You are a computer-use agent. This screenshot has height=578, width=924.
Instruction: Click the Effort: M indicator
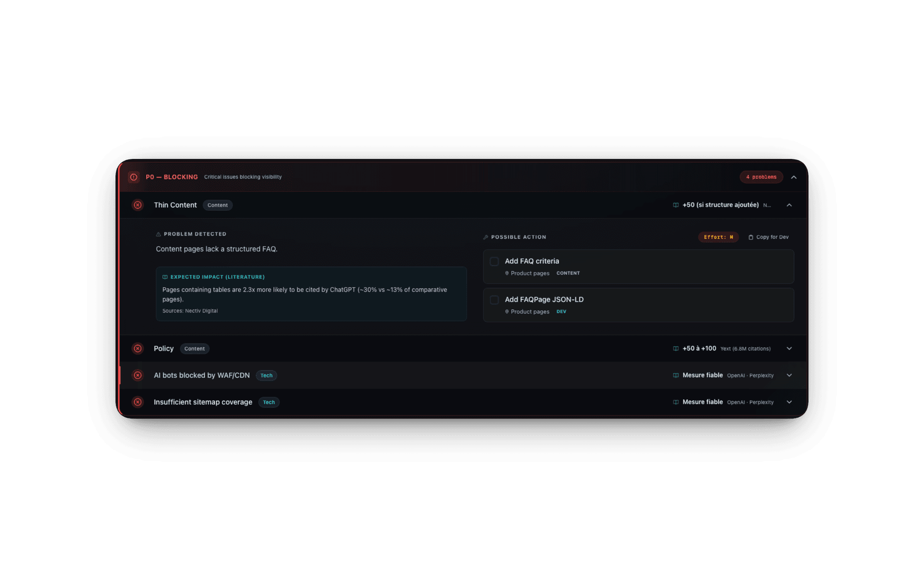point(718,237)
